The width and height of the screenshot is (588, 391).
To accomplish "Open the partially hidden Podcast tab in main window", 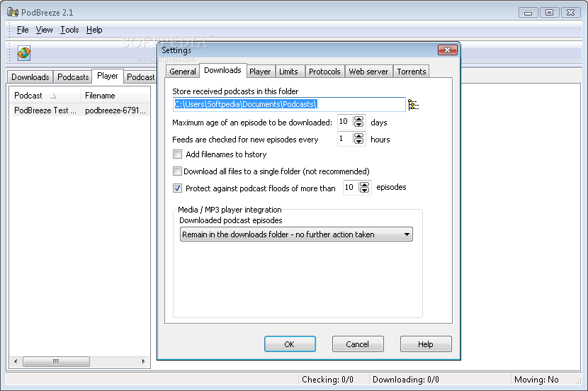I will tap(140, 76).
